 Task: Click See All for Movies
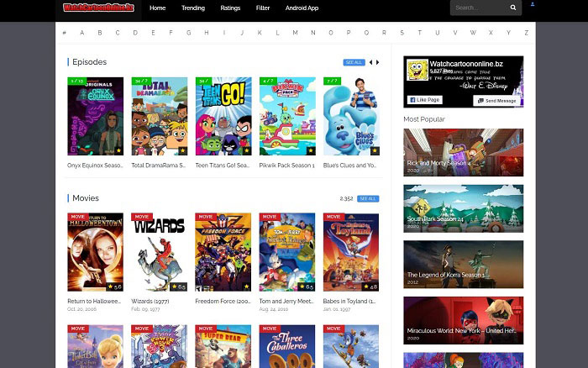[x=368, y=198]
